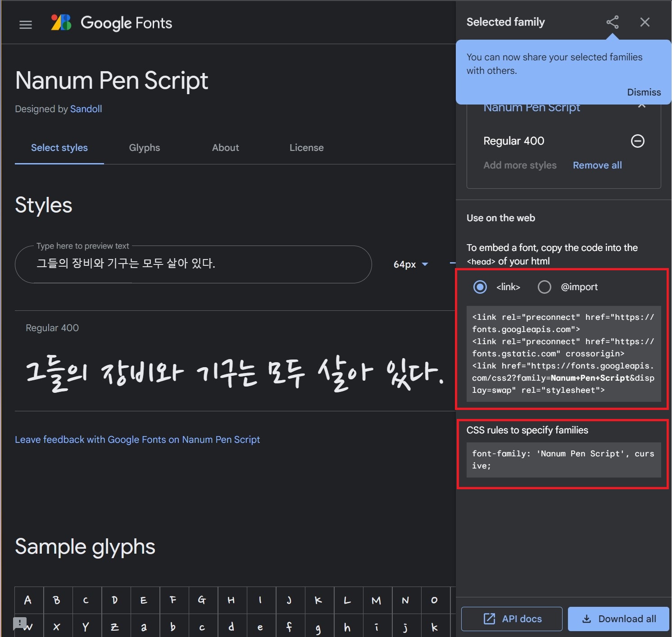Click glyph 'A' in sample glyphs

tap(29, 600)
